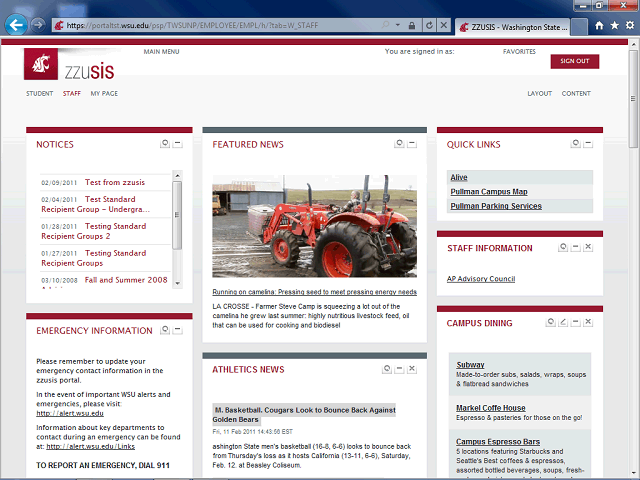Viewport: 640px width, 480px height.
Task: Open the AP Advisory Council link
Action: pyautogui.click(x=480, y=279)
